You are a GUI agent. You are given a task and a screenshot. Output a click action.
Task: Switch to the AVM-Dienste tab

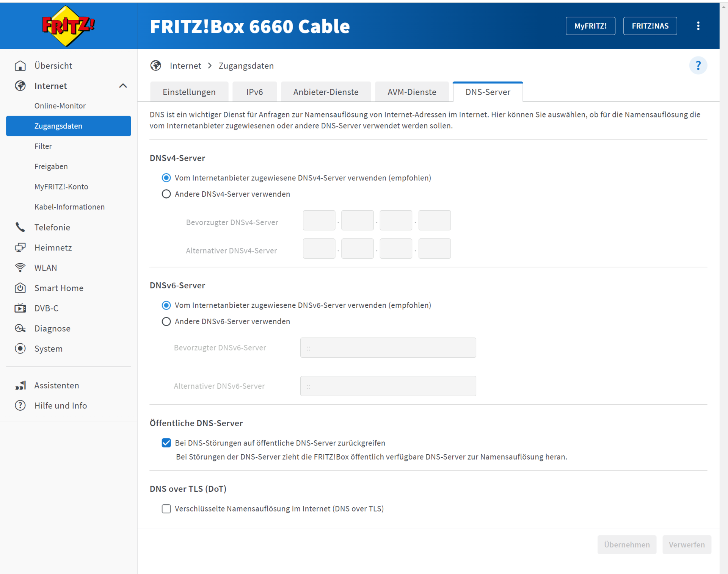click(x=411, y=92)
